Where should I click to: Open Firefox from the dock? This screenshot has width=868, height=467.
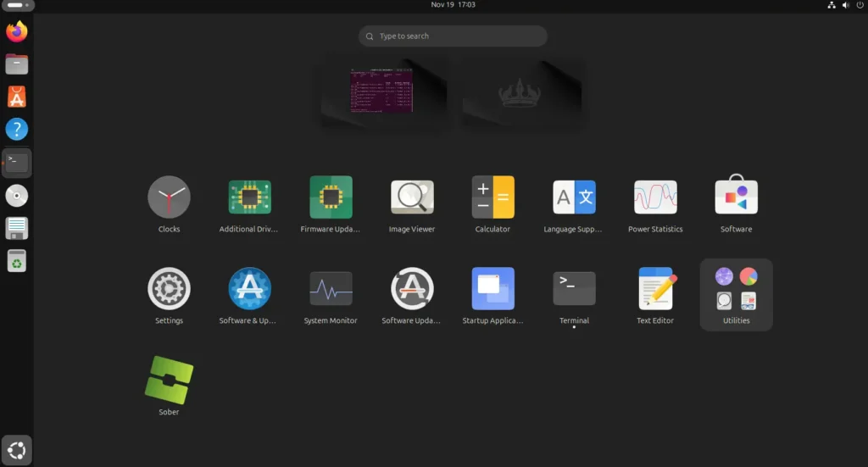17,31
